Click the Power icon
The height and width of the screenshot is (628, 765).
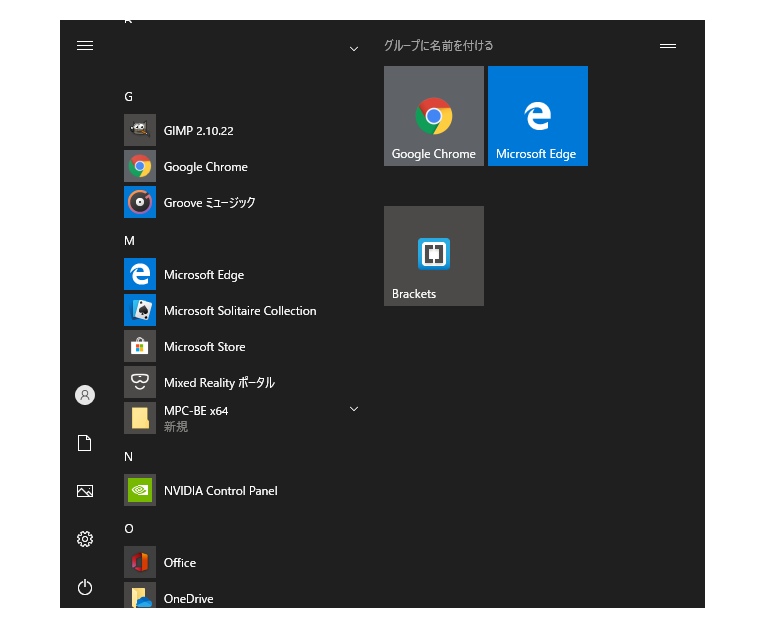[85, 587]
